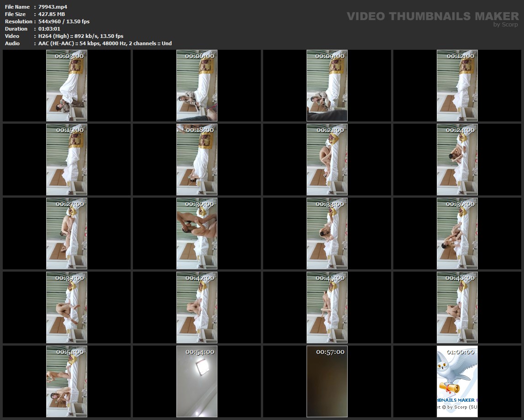The width and height of the screenshot is (524, 420).
Task: Click the 00:57:00 timestamp label
Action: 330,352
